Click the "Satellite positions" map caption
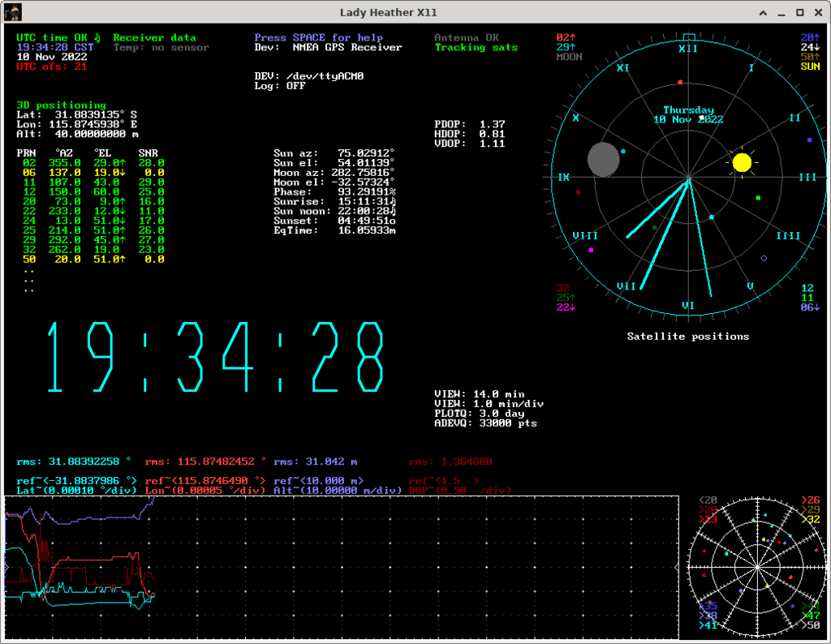Screen dimensions: 831x644 pyautogui.click(x=688, y=336)
